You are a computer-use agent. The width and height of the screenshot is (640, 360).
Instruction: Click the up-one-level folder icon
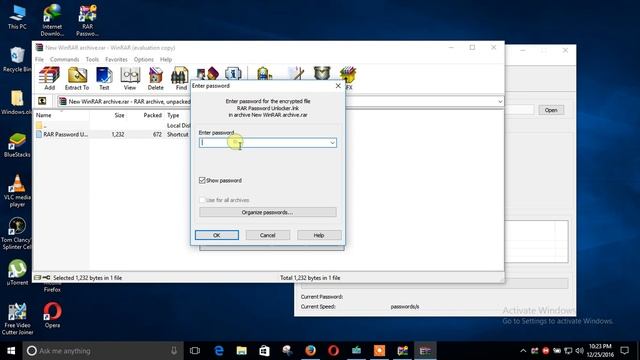point(42,101)
